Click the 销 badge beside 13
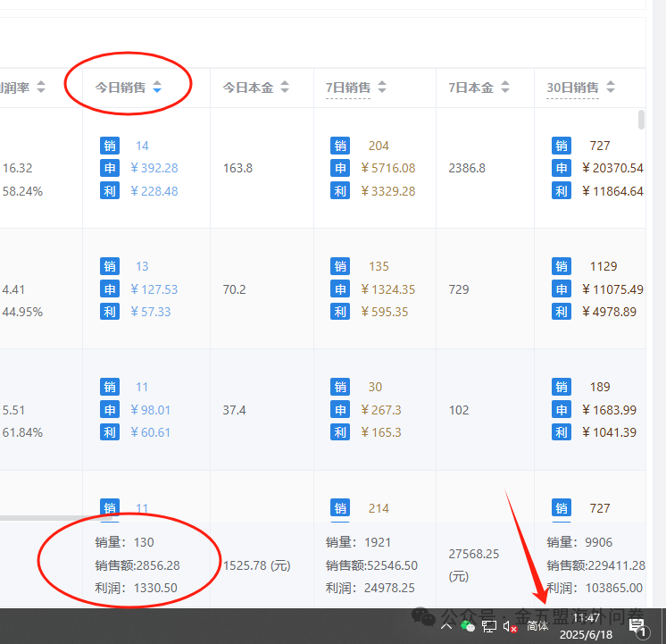 [110, 266]
